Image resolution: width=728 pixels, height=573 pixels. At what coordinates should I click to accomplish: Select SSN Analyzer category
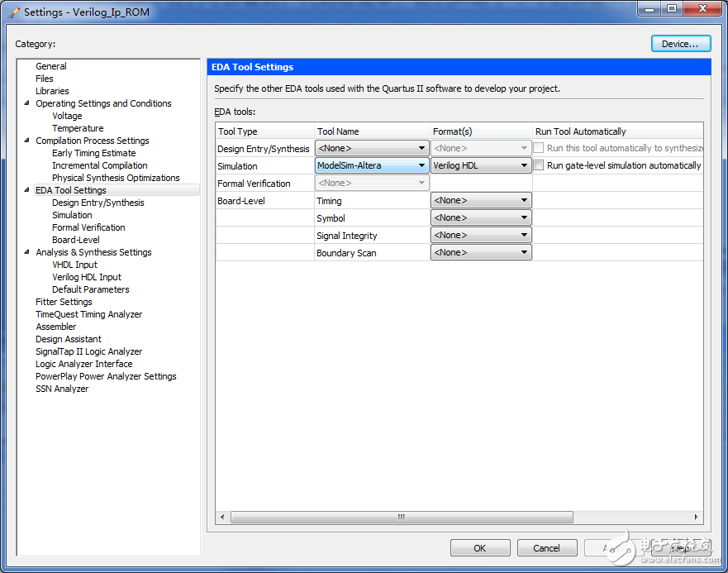click(62, 389)
